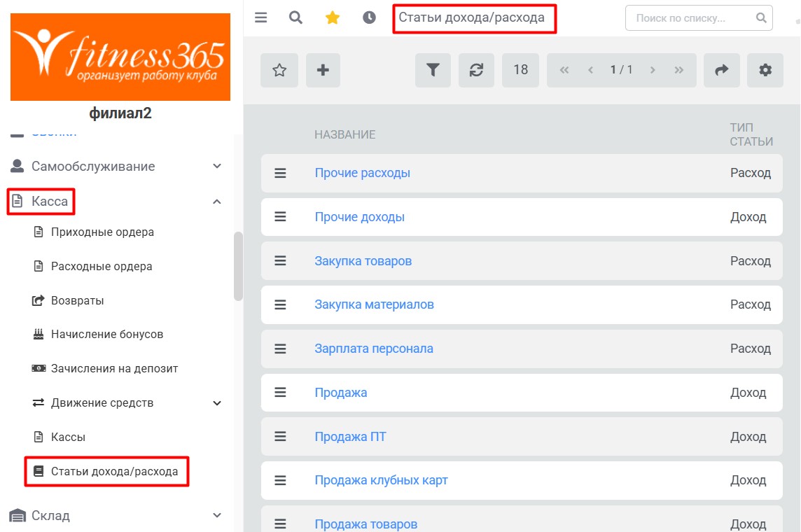Click the drag handle of 'Прочие расходы' row
Image resolution: width=801 pixels, height=532 pixels.
281,173
